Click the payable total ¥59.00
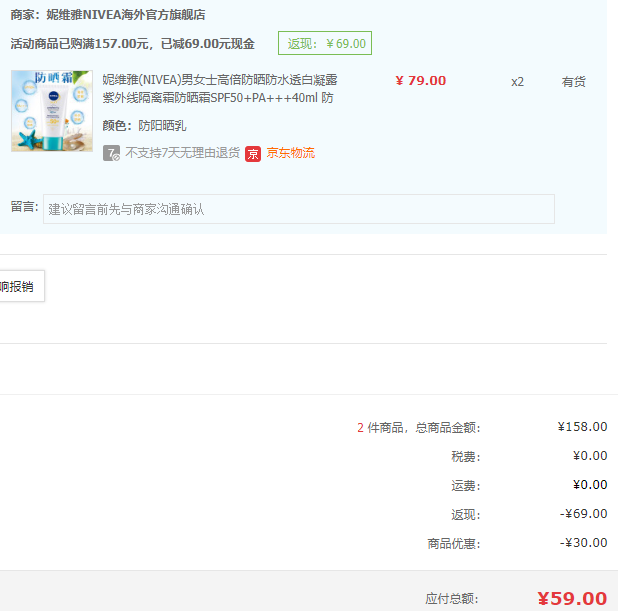The width and height of the screenshot is (618, 611). [572, 598]
